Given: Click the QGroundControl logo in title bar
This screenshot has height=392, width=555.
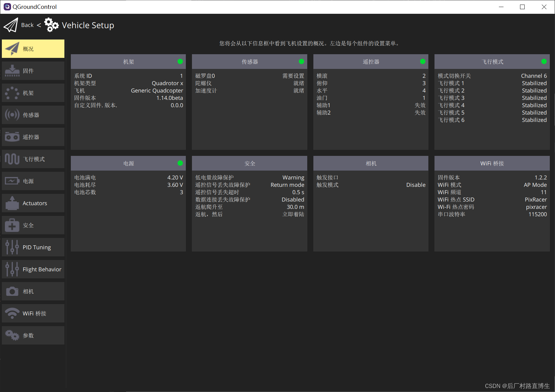Looking at the screenshot, I should 7,7.
